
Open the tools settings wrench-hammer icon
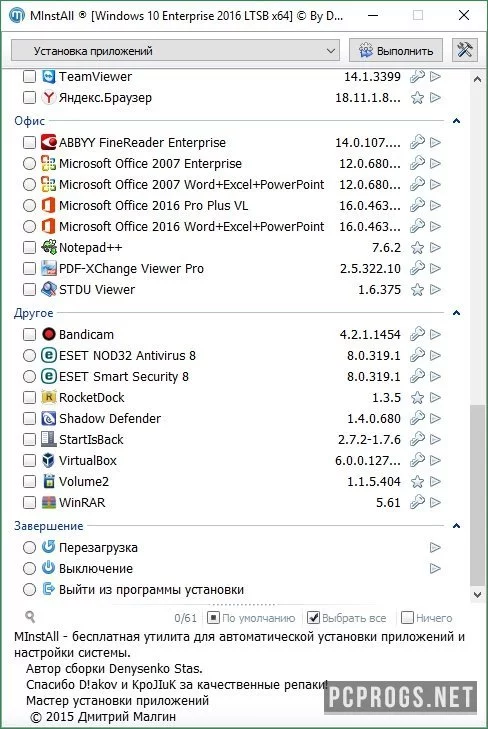(x=465, y=50)
